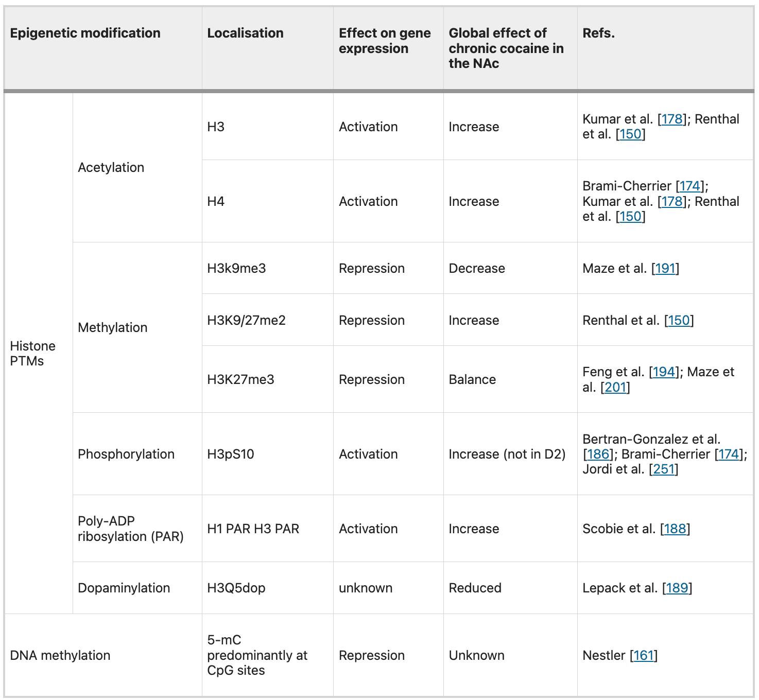Open Kumar reference 178 in the H4 row
759x700 pixels.
pos(672,201)
